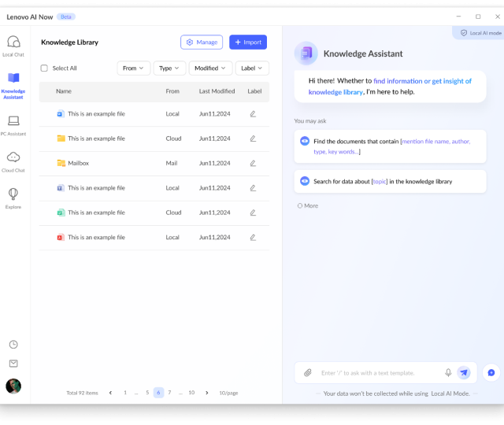Click the history clock icon
Viewport: 504px width, 425px height.
coord(13,344)
